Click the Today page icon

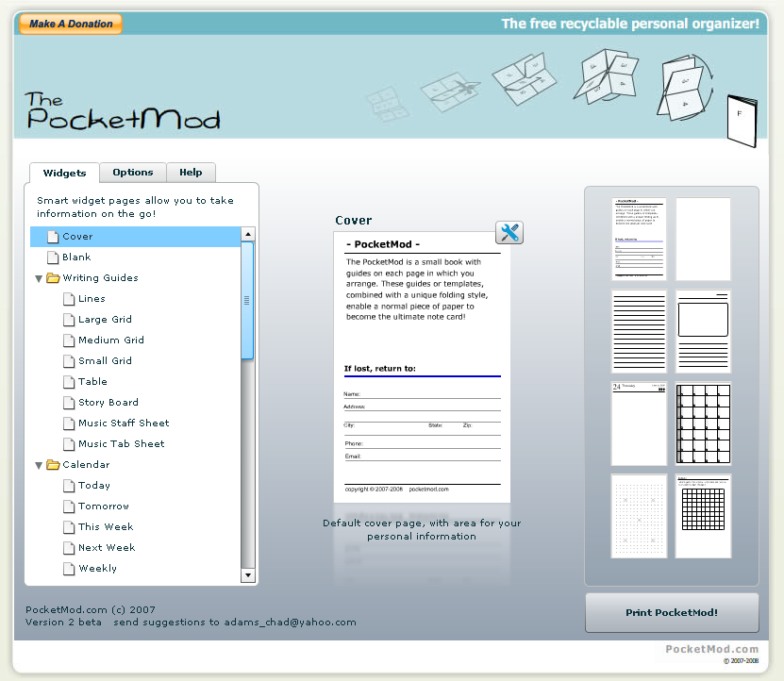click(69, 486)
